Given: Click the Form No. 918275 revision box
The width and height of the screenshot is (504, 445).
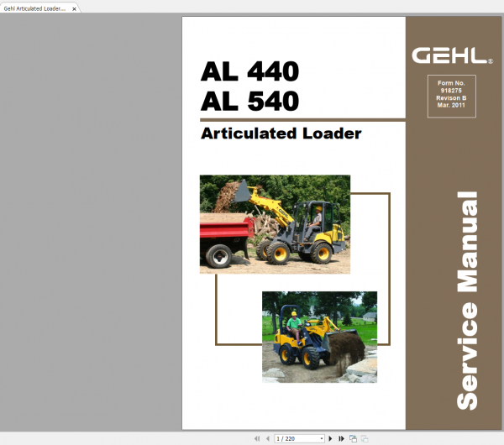Looking at the screenshot, I should click(452, 96).
